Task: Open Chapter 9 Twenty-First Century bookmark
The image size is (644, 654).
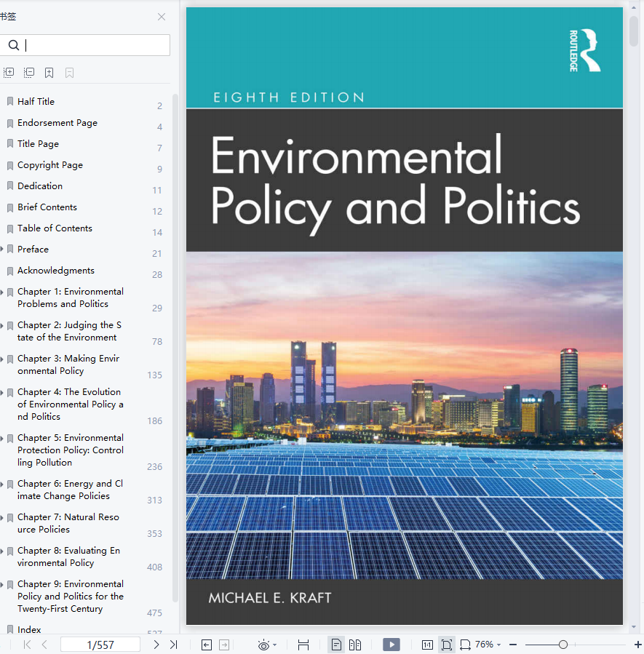Action: click(x=71, y=596)
